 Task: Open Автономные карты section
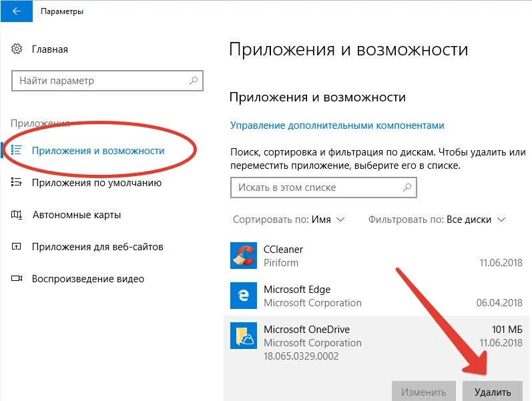[77, 215]
